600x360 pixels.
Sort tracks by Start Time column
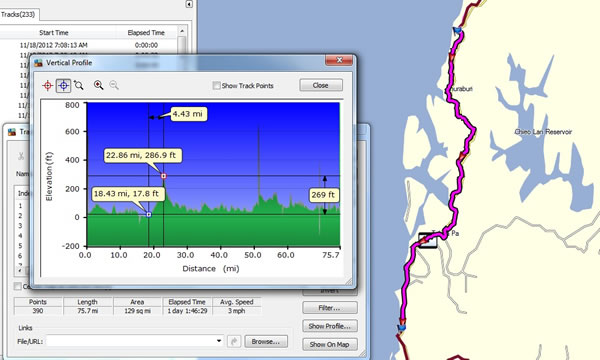tap(54, 33)
